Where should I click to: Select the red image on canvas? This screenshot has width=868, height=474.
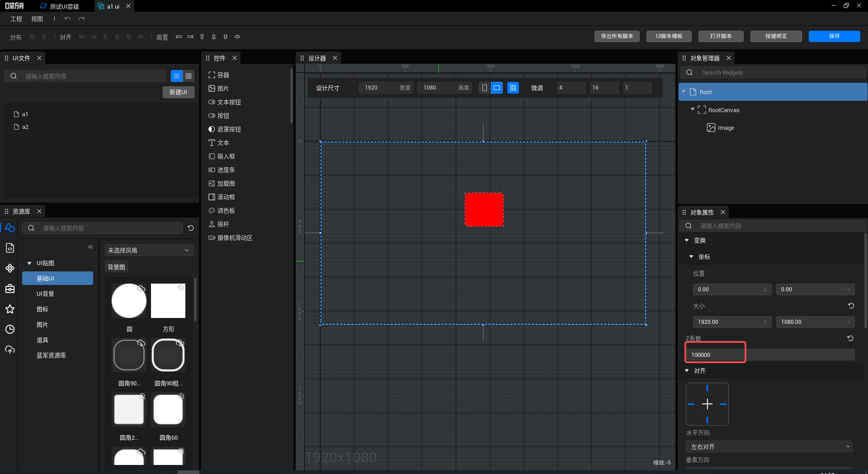pos(484,210)
